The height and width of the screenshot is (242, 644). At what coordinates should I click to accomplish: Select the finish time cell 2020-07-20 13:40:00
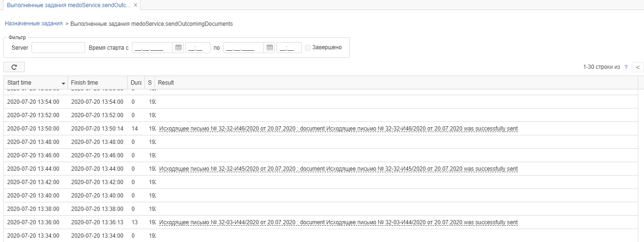(97, 196)
